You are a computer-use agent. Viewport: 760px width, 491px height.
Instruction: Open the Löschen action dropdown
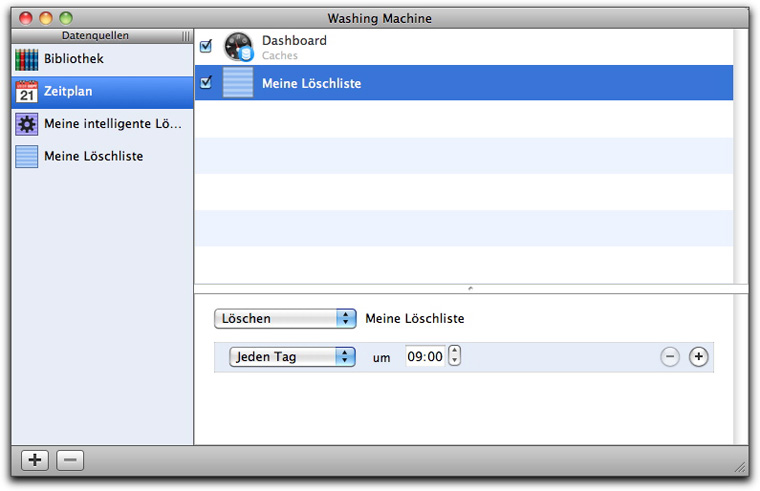[285, 318]
